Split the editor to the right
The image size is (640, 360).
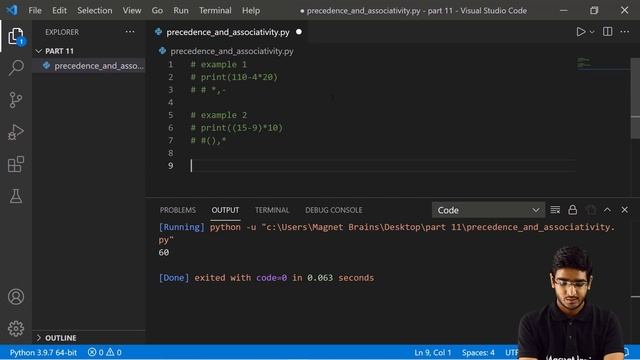(607, 32)
